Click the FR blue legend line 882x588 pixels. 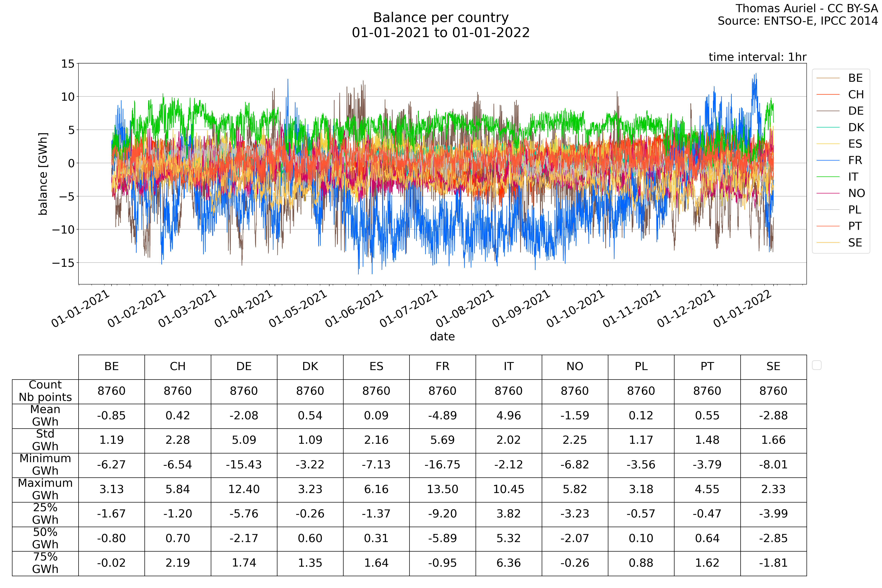(x=828, y=160)
